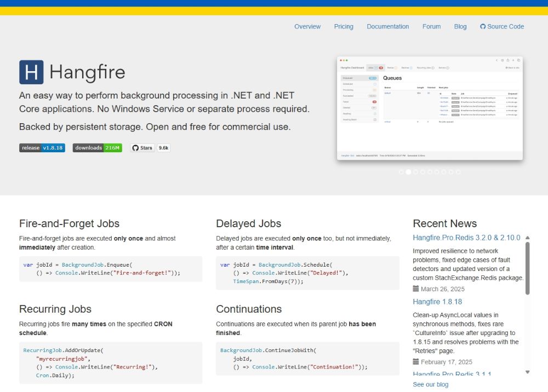This screenshot has width=548, height=392.
Task: Click the GitHub icon beside Source Code
Action: (x=483, y=26)
